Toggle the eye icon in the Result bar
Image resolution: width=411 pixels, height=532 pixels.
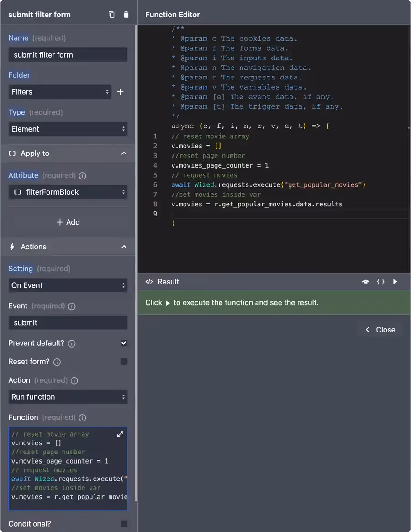tap(365, 282)
